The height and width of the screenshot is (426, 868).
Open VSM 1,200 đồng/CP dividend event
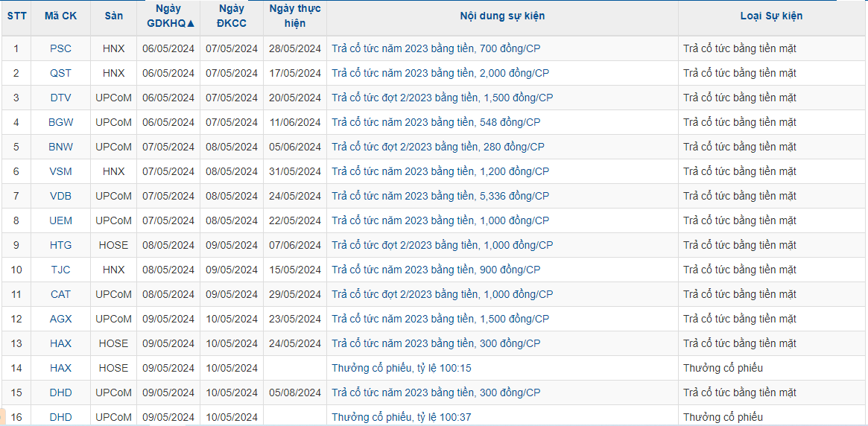pos(440,171)
